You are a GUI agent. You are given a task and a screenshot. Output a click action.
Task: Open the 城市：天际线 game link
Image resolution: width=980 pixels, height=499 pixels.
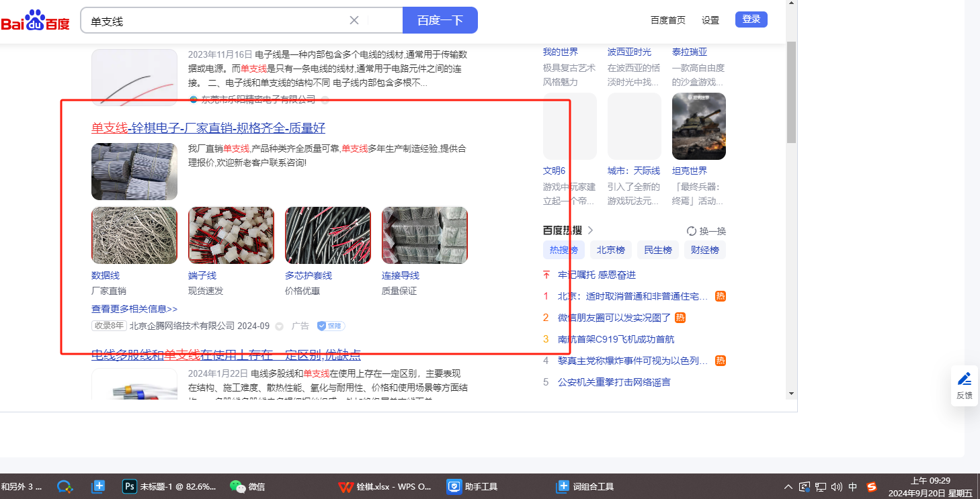click(634, 171)
